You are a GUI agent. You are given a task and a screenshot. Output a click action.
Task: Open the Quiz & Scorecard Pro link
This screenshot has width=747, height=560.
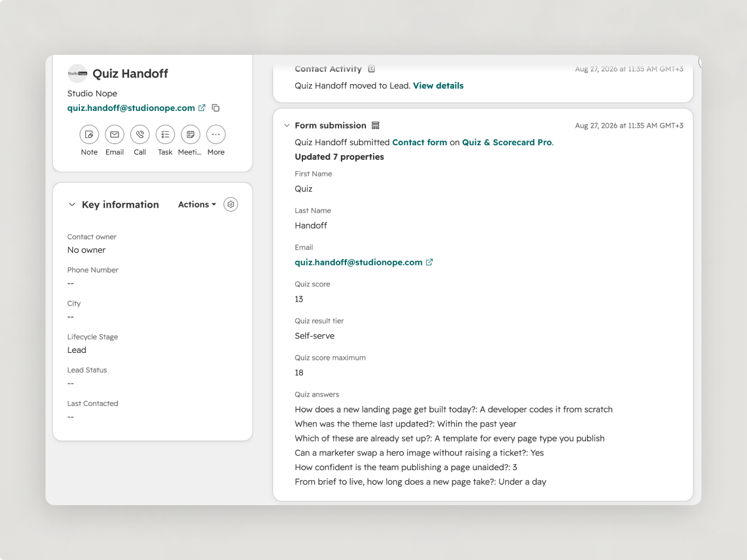507,142
